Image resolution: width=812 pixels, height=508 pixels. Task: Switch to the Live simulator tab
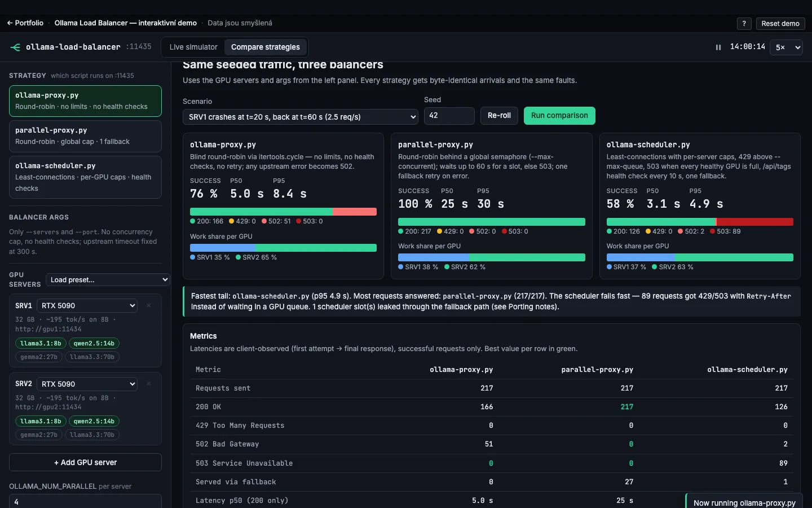point(193,47)
